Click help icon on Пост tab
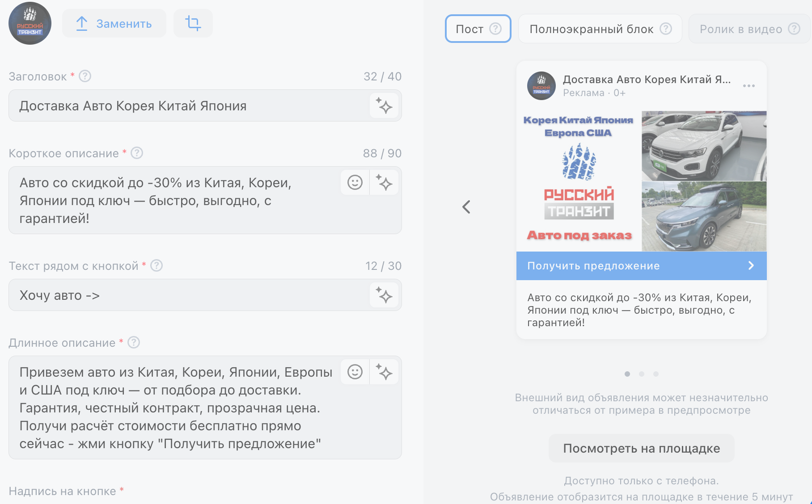This screenshot has height=504, width=812. click(495, 29)
